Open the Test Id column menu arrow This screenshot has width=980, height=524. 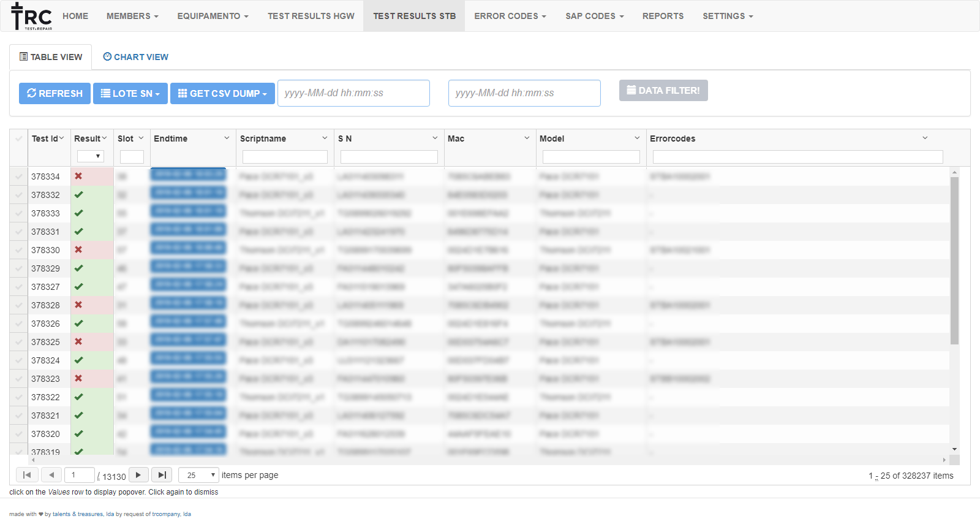pyautogui.click(x=62, y=139)
